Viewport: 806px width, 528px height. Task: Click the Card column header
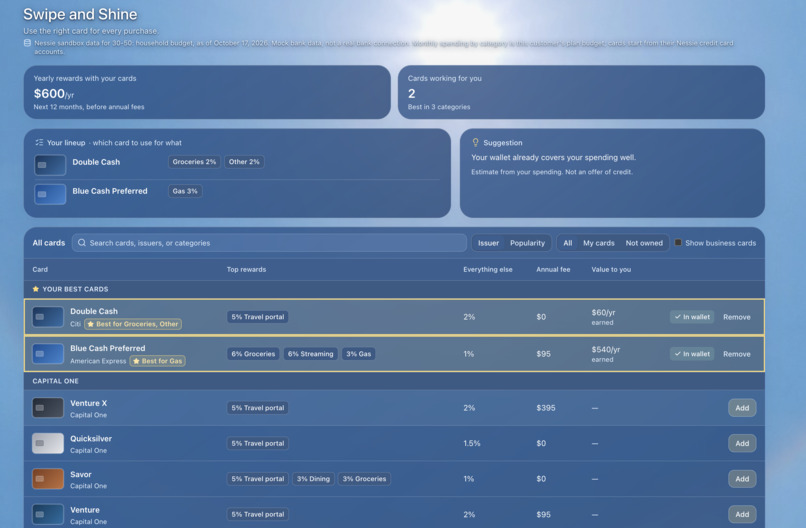(40, 269)
